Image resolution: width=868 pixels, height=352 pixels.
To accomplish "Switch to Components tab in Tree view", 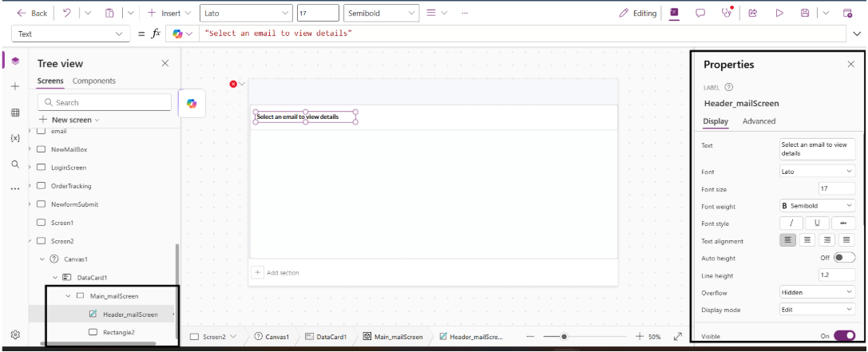I will (93, 81).
